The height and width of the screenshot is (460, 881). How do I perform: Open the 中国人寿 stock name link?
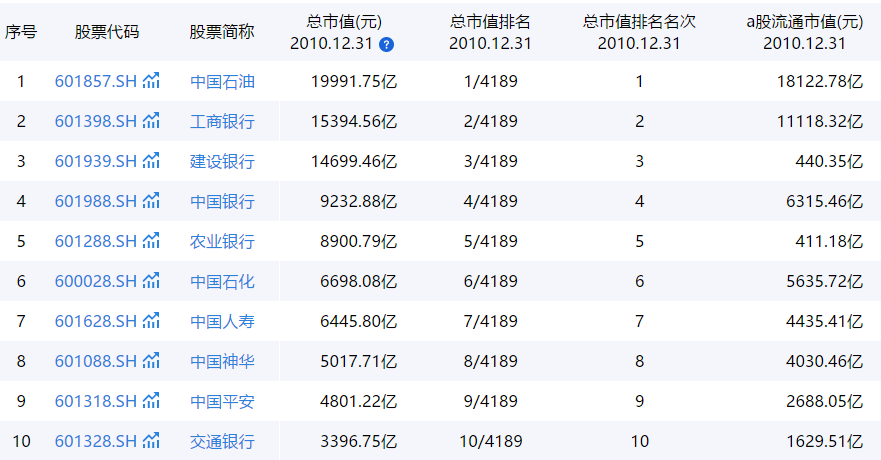click(x=222, y=321)
